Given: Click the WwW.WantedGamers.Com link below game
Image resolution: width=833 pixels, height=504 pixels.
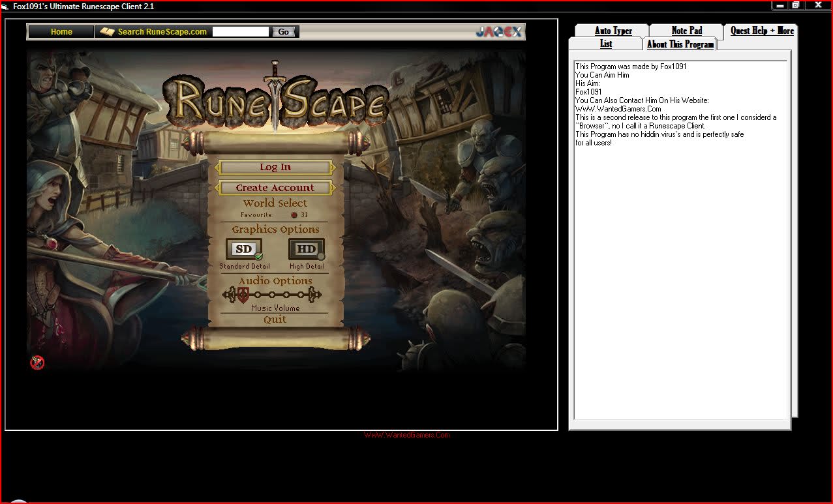Looking at the screenshot, I should 407,435.
